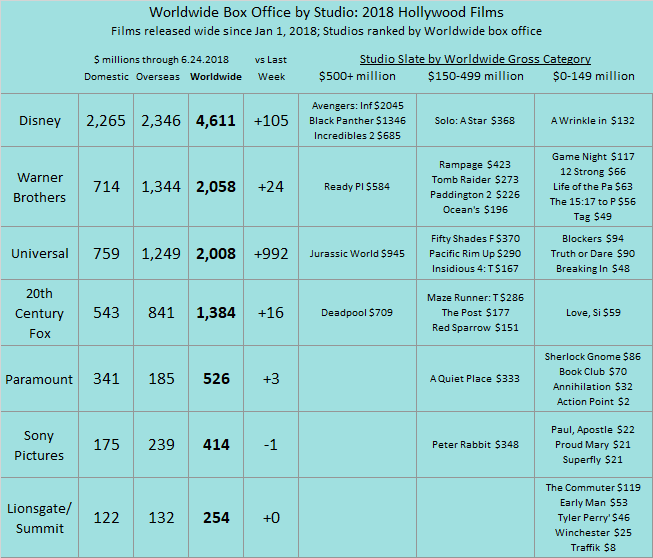Click the $150-499 million column header
The image size is (653, 558).
coord(476,76)
